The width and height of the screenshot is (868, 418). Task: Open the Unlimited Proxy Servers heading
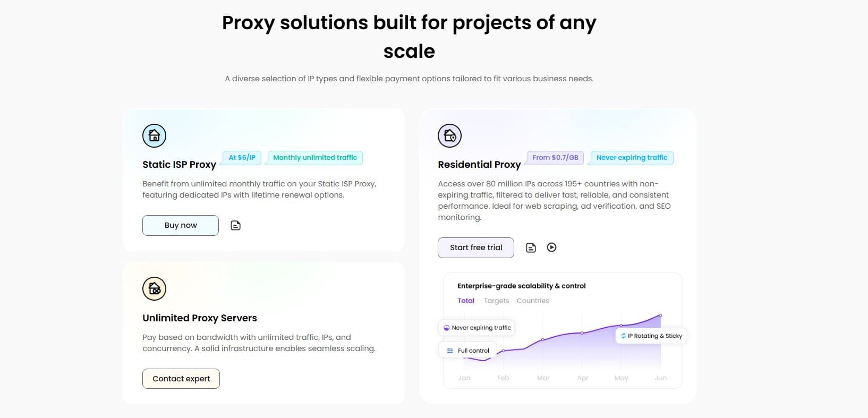(x=200, y=318)
